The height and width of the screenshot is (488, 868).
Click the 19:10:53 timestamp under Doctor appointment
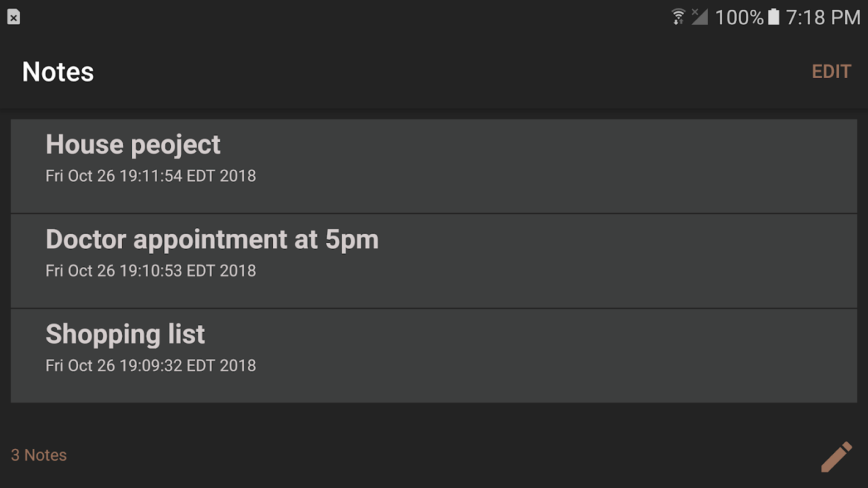(x=151, y=271)
